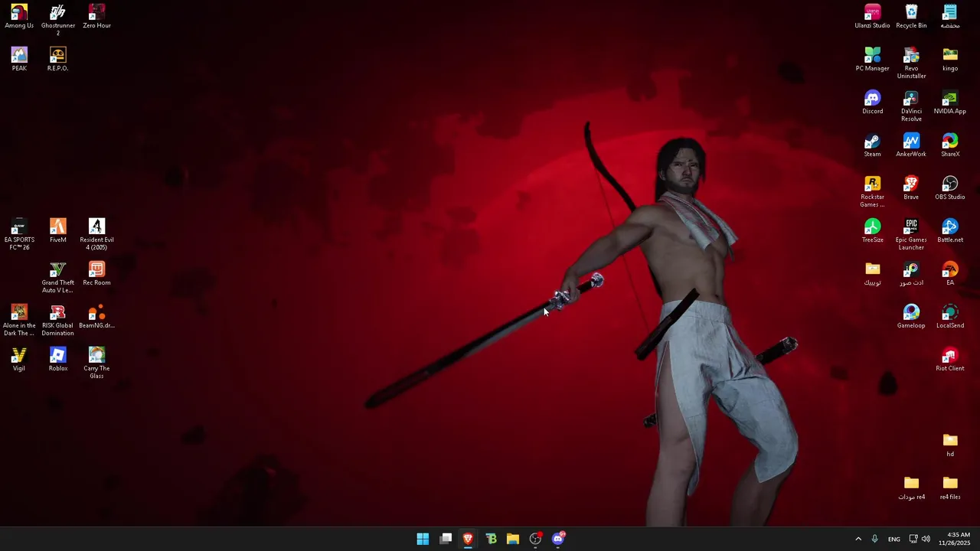Select the DaVinci Resolve icon
The image size is (980, 551).
911,106
